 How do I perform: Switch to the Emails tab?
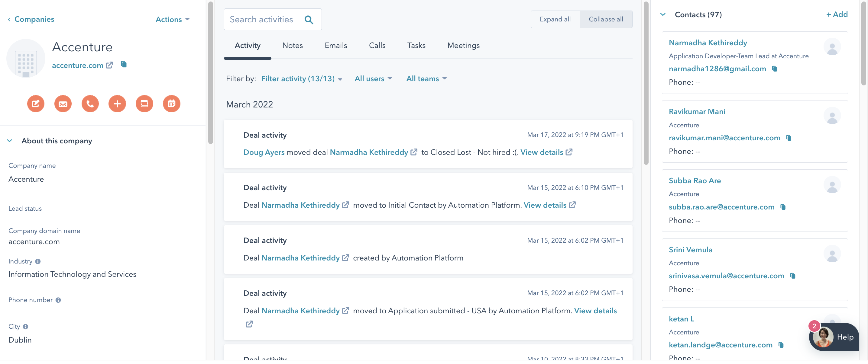335,45
